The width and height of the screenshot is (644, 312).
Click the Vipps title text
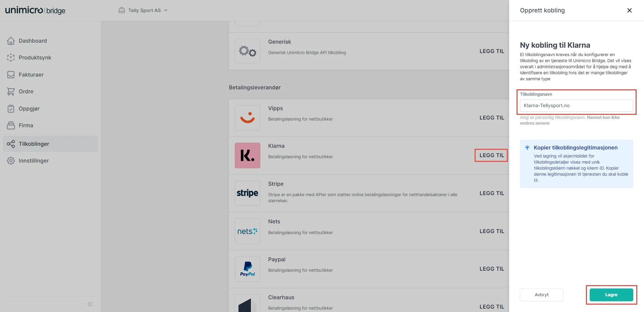click(x=275, y=108)
